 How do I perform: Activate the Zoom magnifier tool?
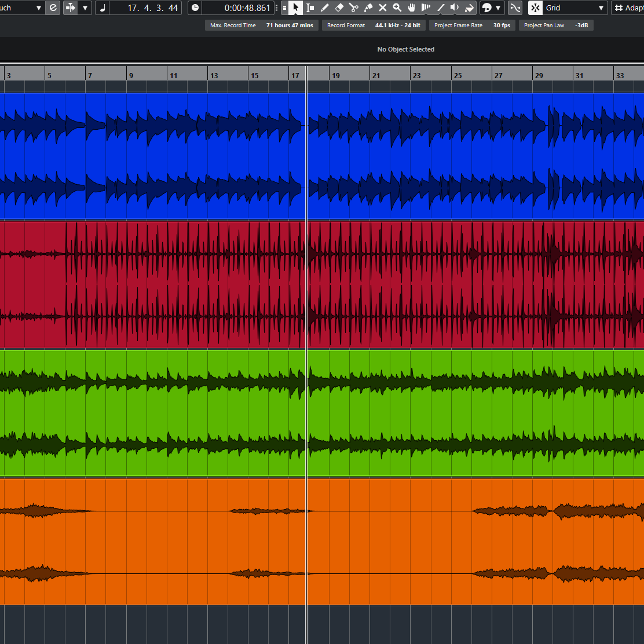click(397, 8)
